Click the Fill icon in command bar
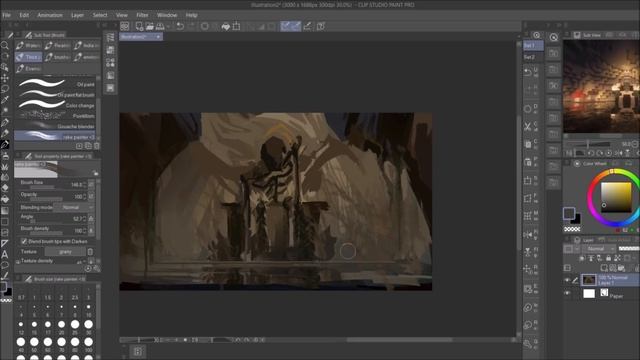This screenshot has height=360, width=640. (226, 27)
